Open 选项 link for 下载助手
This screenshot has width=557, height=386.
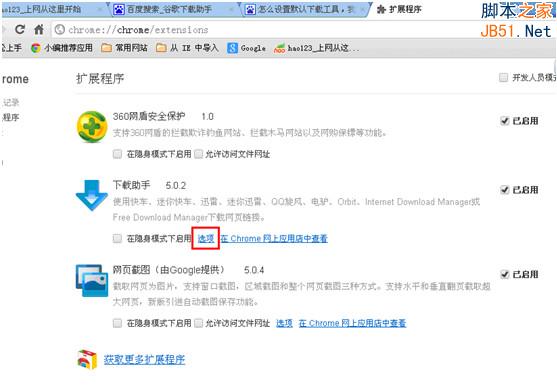(206, 238)
